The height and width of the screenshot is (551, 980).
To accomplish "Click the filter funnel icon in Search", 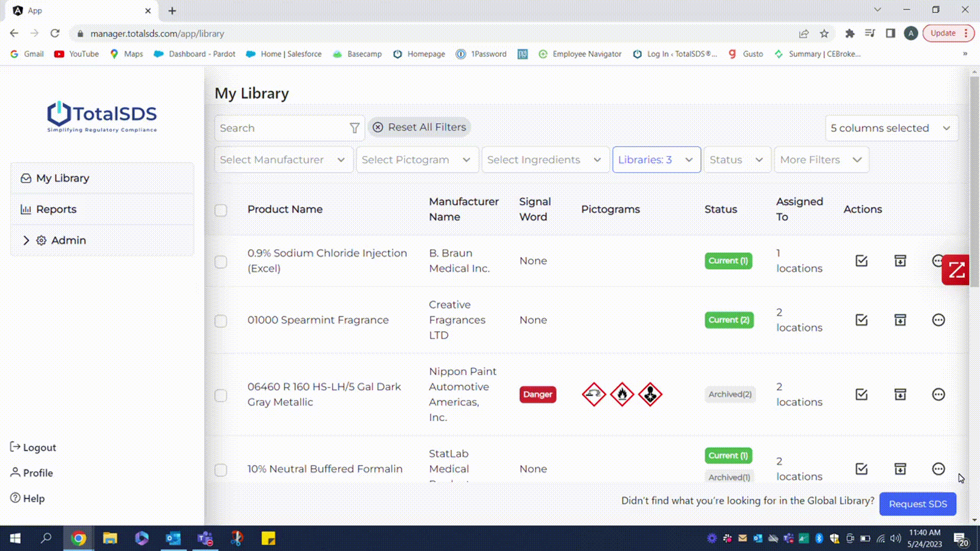I will tap(354, 128).
